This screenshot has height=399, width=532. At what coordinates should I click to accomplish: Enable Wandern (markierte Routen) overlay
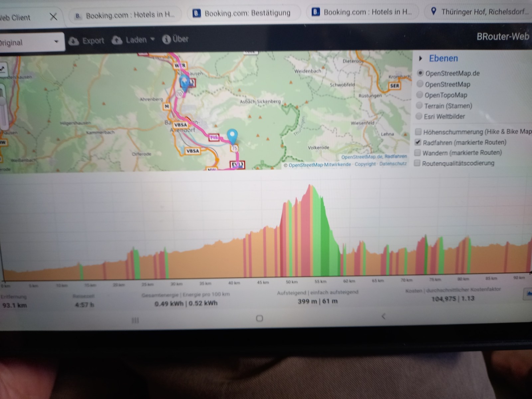(417, 153)
